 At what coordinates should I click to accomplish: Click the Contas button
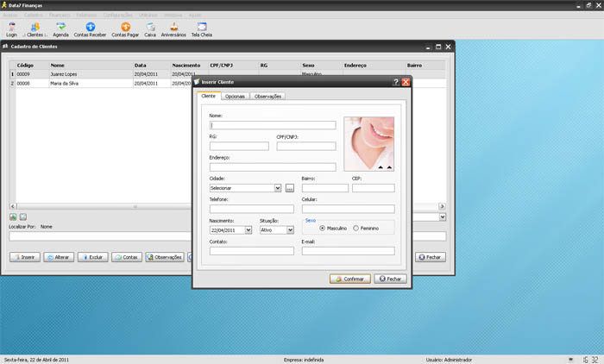pyautogui.click(x=127, y=257)
